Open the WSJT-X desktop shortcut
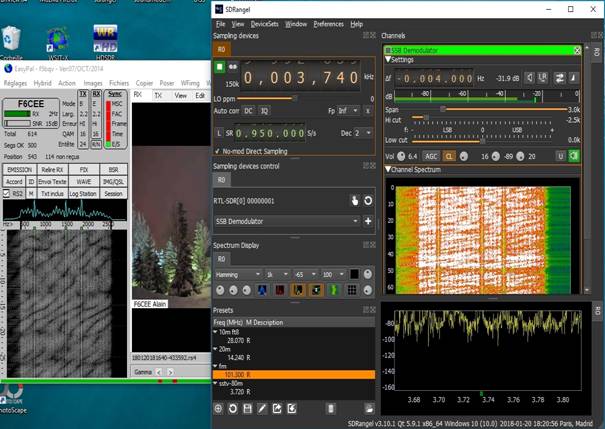Viewport: 605px width, 429px height. pos(58,43)
